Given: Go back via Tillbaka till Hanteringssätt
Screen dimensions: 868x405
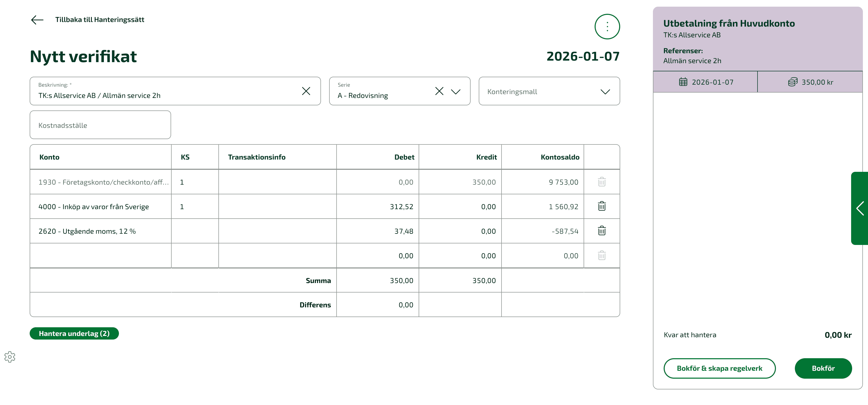Looking at the screenshot, I should 100,19.
